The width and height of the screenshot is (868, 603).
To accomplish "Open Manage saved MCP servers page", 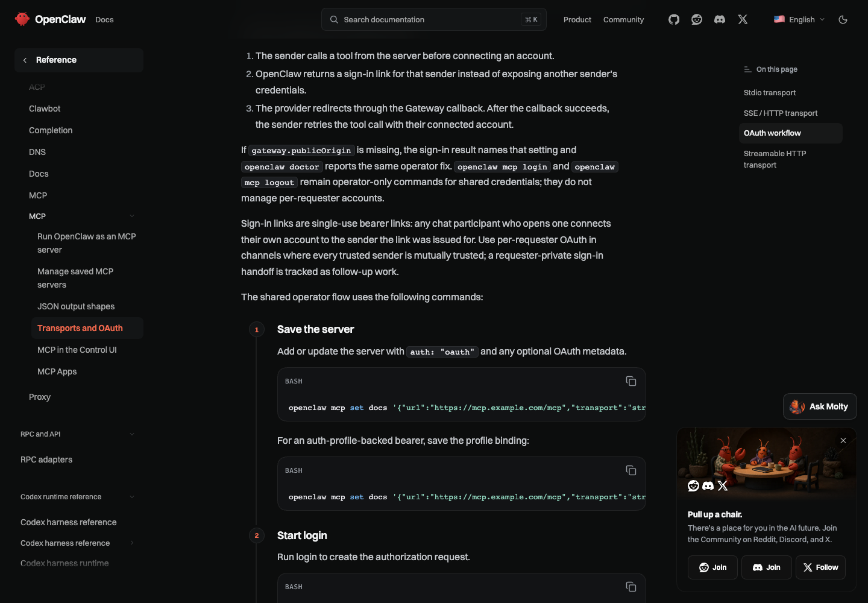I will pos(75,278).
